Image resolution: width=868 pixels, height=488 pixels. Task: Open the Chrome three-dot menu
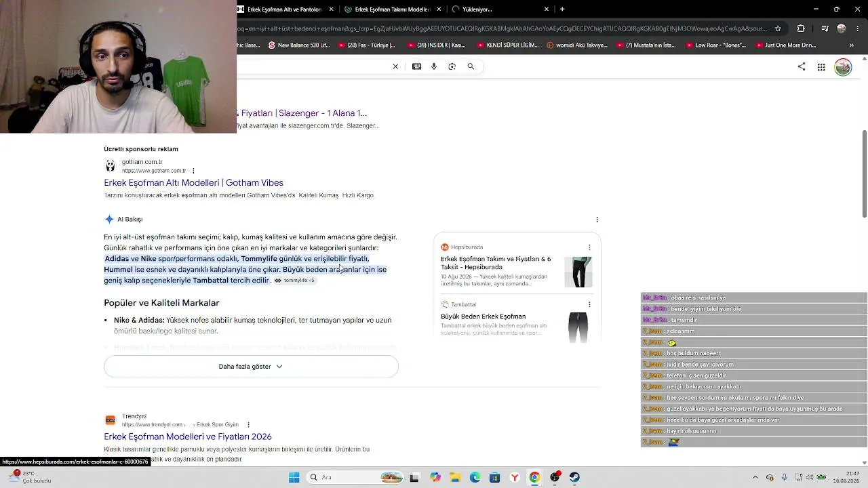coord(858,28)
